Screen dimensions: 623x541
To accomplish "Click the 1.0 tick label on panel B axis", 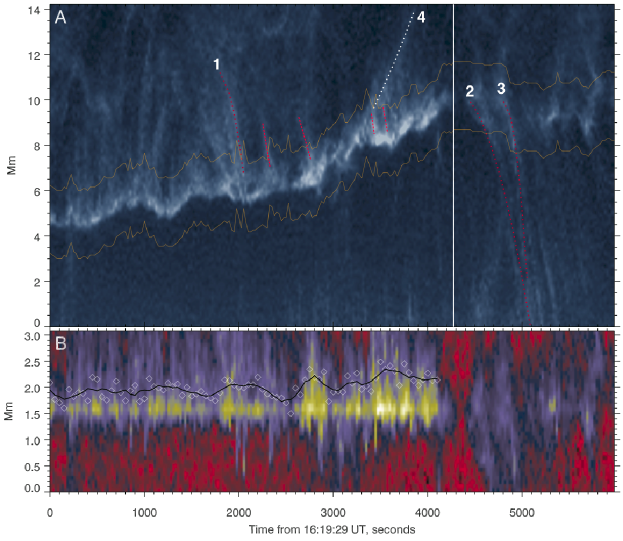I will coord(33,440).
